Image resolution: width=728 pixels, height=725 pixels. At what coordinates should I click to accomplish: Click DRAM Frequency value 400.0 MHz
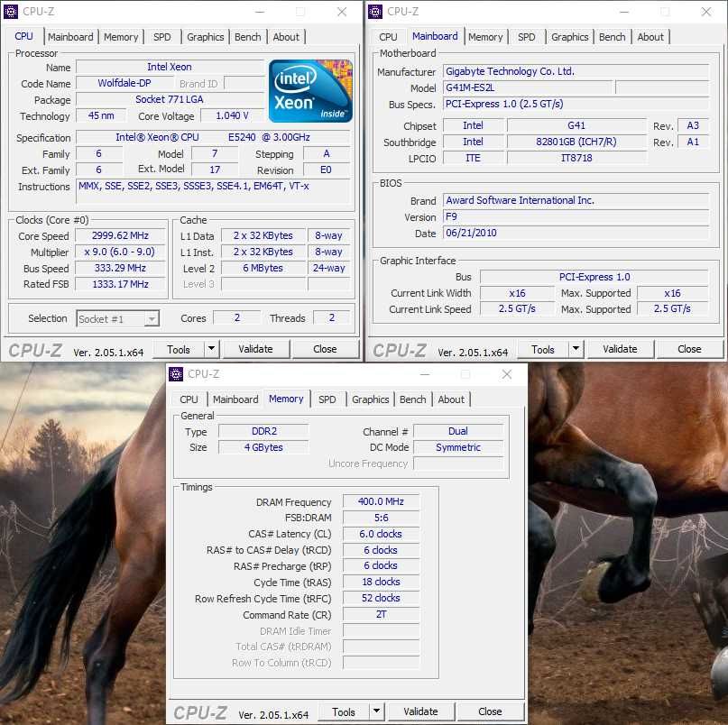[x=382, y=501]
